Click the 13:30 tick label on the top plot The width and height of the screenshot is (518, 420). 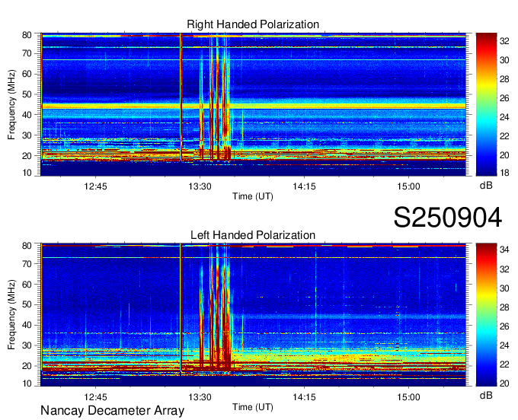[200, 186]
